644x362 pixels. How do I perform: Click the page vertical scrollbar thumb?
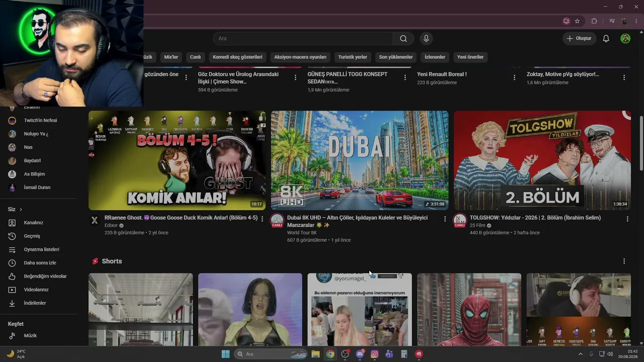(641, 143)
